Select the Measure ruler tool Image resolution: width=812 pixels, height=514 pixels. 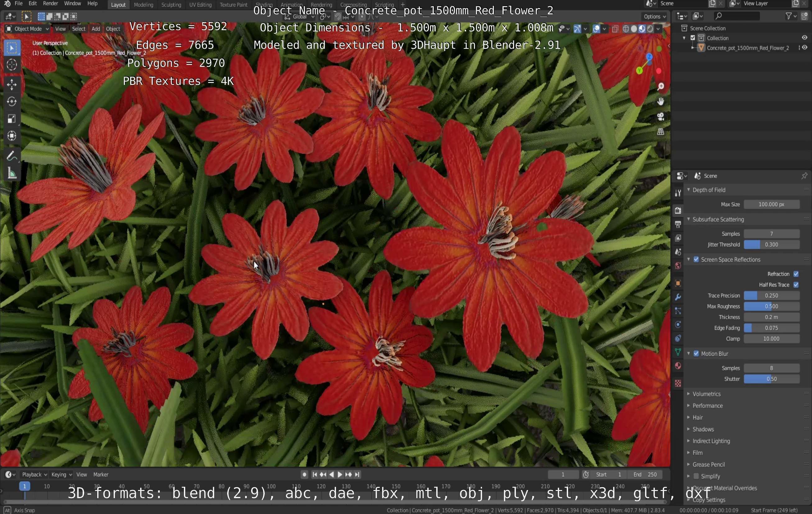(x=12, y=174)
